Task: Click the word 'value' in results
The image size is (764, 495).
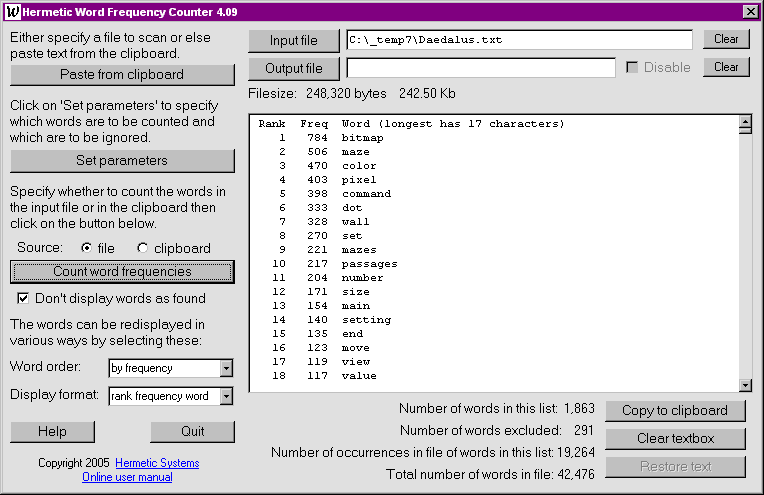Action: click(x=359, y=376)
